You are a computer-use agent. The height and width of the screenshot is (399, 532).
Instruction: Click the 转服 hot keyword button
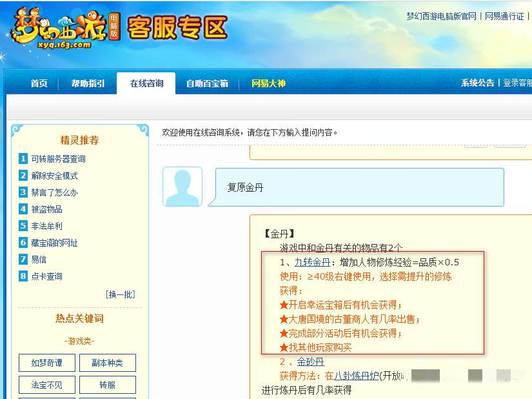tap(107, 384)
